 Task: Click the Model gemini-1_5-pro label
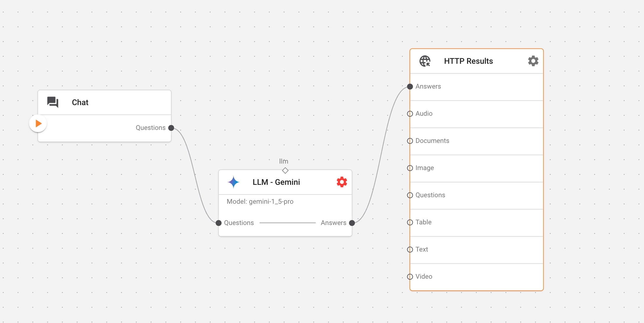(260, 202)
